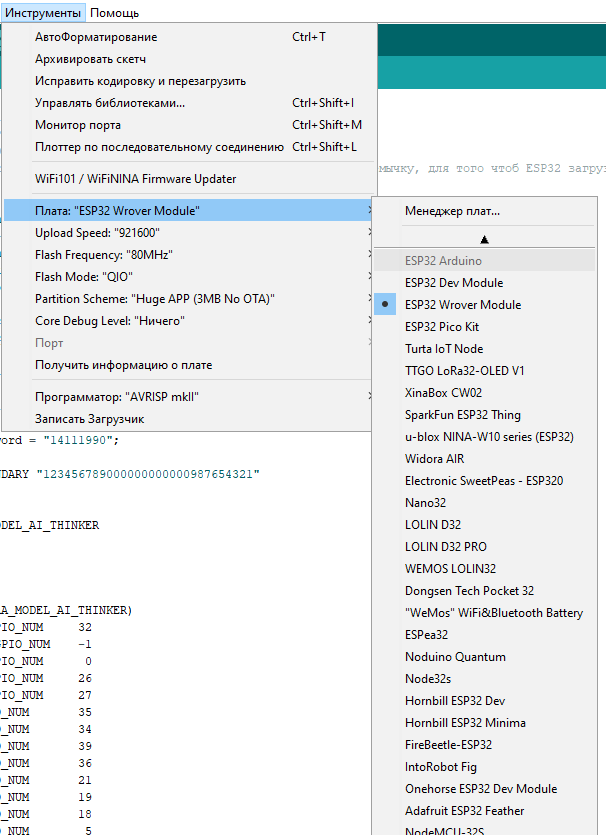
Task: Expand Upload Speed: "921600" submenu
Action: point(189,233)
